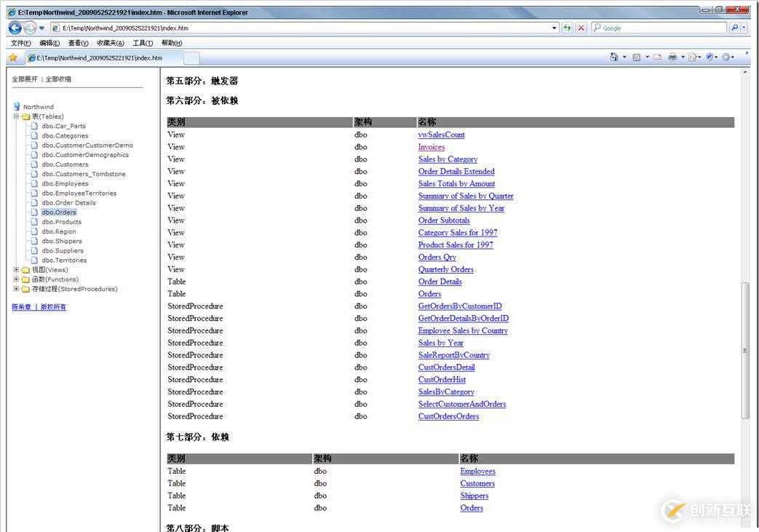The width and height of the screenshot is (759, 532).
Task: Click the 视图(Views) folder icon
Action: click(x=25, y=269)
